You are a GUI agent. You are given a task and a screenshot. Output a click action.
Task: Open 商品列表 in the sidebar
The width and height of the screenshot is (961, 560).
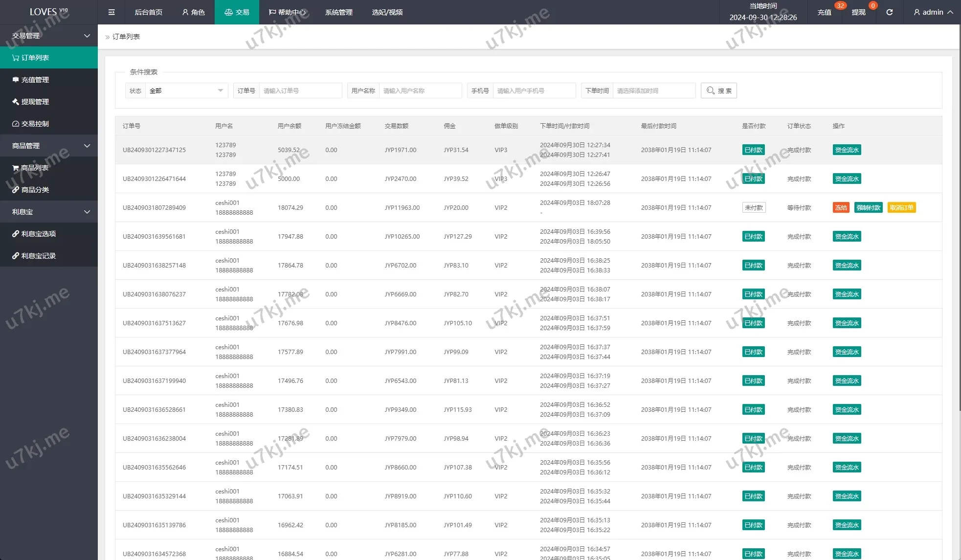[35, 168]
